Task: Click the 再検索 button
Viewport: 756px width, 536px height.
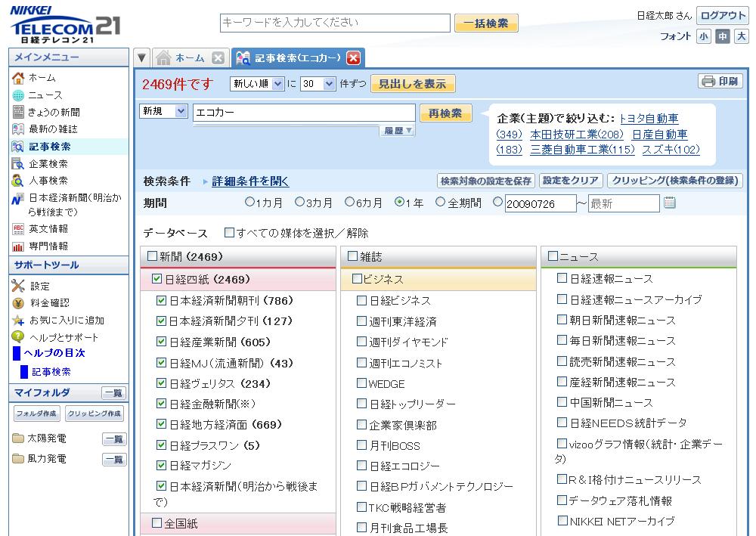Action: pos(445,113)
